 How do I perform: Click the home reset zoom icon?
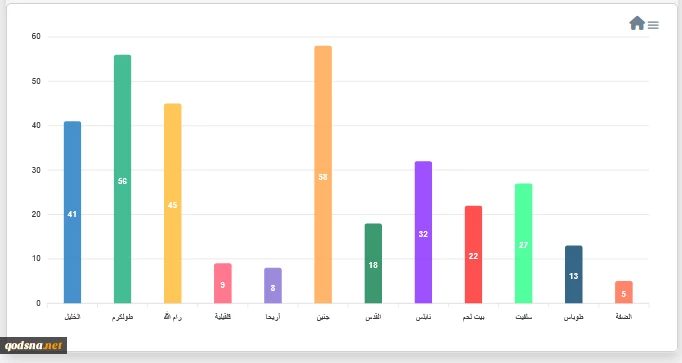pos(637,23)
